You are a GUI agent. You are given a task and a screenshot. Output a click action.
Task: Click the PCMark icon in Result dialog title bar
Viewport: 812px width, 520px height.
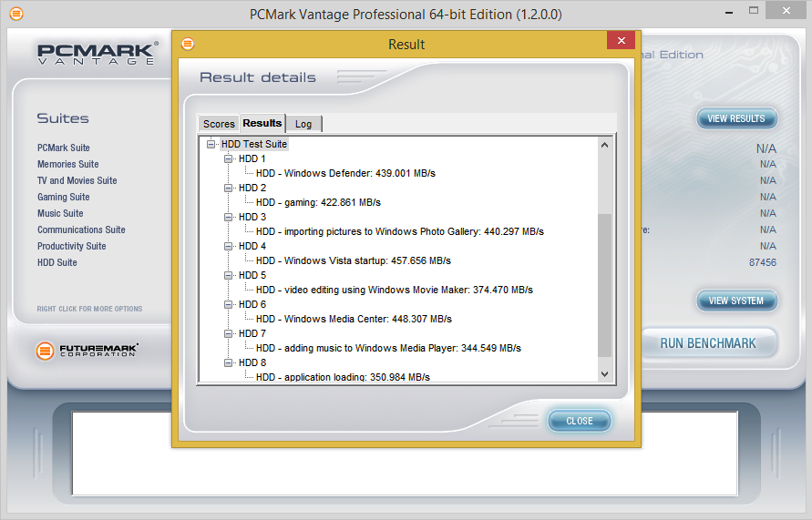coord(188,44)
